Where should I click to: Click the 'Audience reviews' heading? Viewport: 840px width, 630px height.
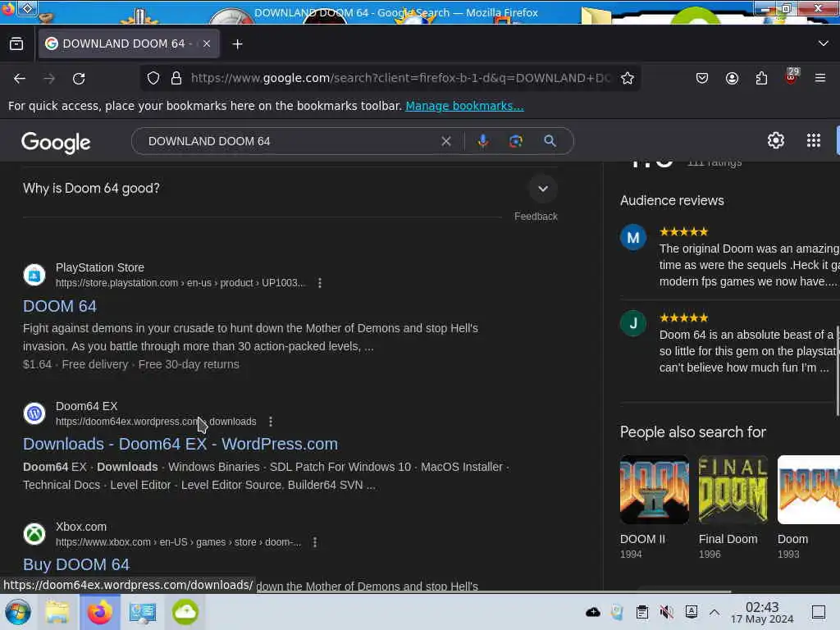[x=672, y=200]
